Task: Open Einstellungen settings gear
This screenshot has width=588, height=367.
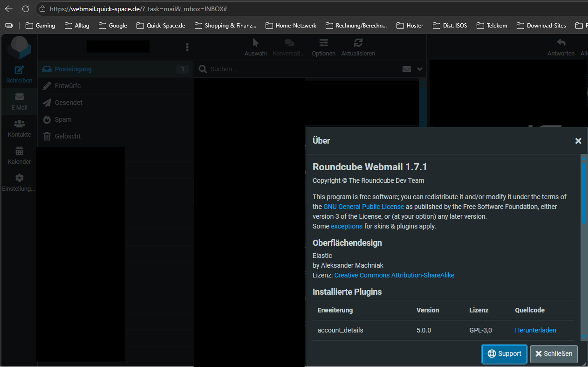Action: tap(19, 182)
